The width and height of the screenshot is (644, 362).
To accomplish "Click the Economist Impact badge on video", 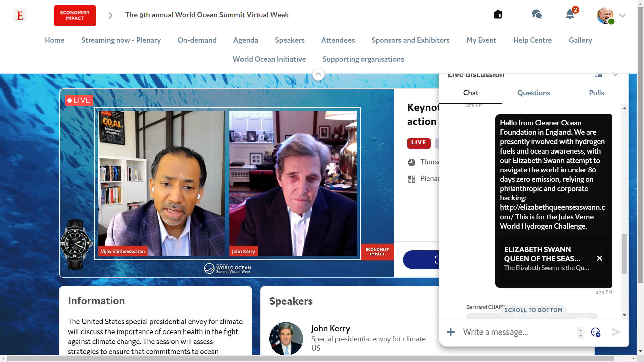I will 377,252.
